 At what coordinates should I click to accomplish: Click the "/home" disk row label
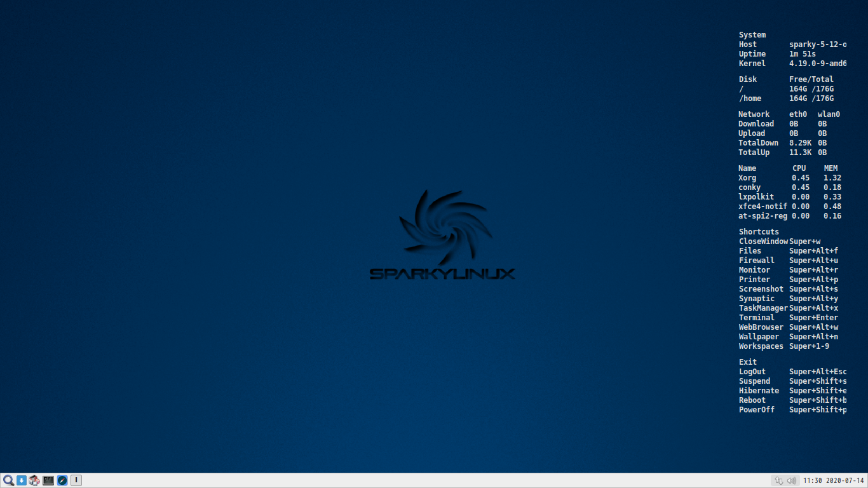click(750, 98)
